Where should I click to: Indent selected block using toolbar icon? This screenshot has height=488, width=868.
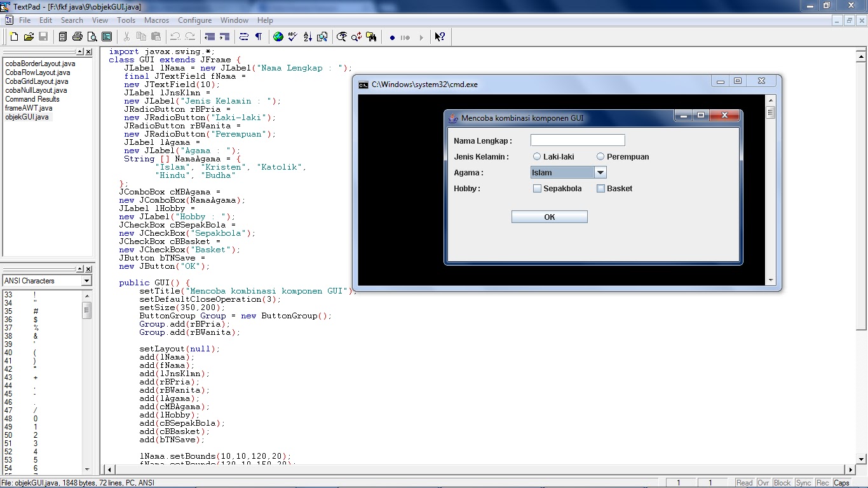[224, 37]
